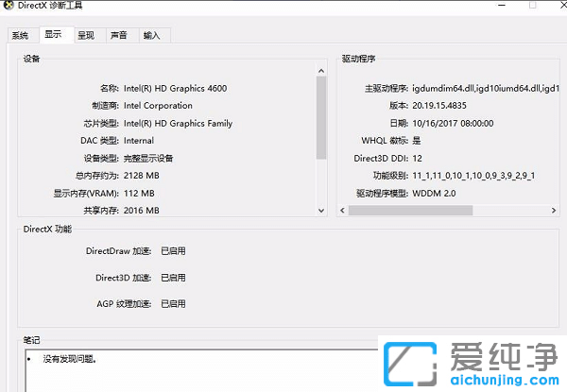Viewport: 567px width, 392px height.
Task: Maximize the DirectX diagnostic window
Action: (533, 5)
